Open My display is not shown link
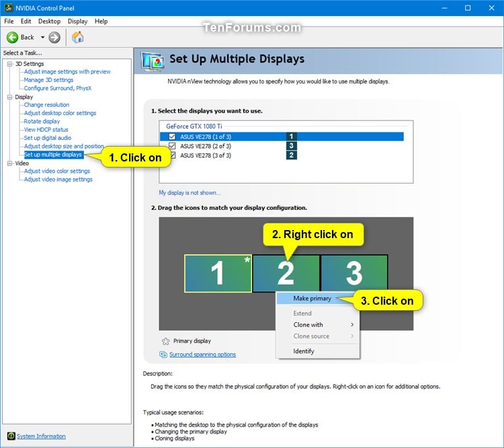Viewport: 504px width, 448px height. (190, 193)
